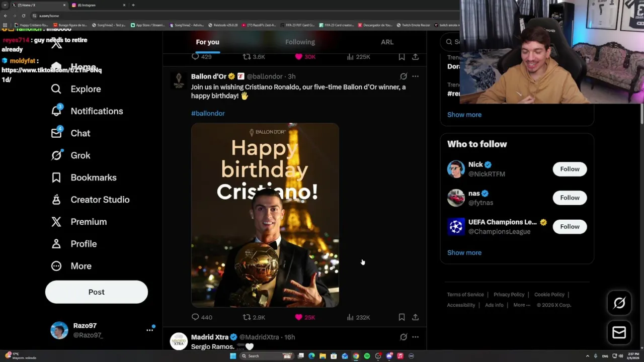Open the More menu in sidebar

pyautogui.click(x=71, y=266)
